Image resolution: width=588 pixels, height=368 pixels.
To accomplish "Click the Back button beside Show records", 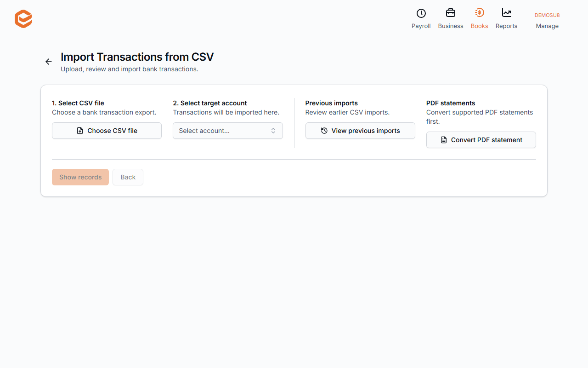I will tap(128, 177).
